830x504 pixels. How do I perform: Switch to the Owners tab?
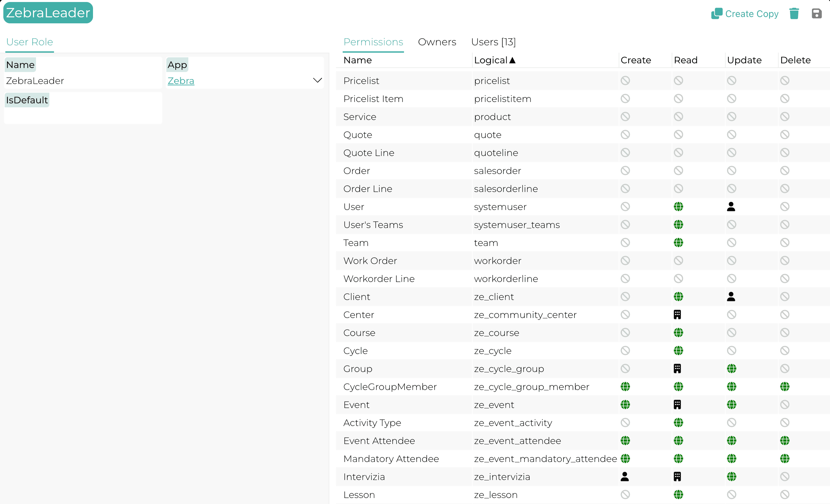437,42
